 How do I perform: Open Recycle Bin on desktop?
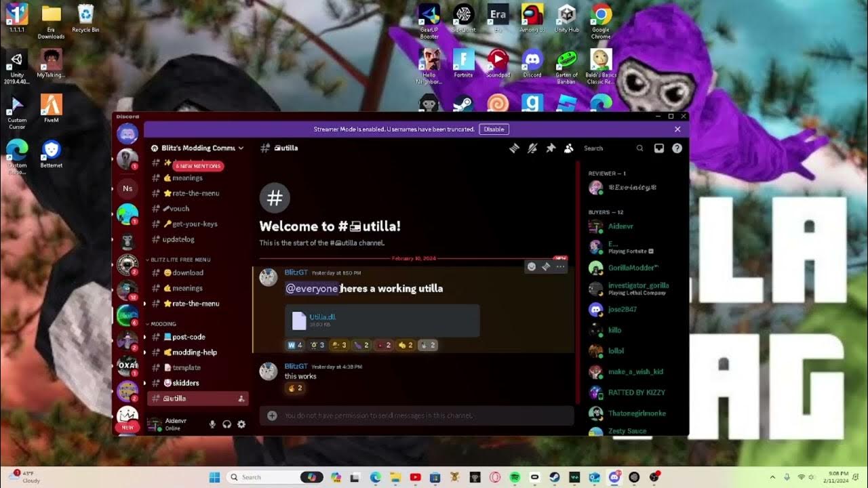coord(85,18)
